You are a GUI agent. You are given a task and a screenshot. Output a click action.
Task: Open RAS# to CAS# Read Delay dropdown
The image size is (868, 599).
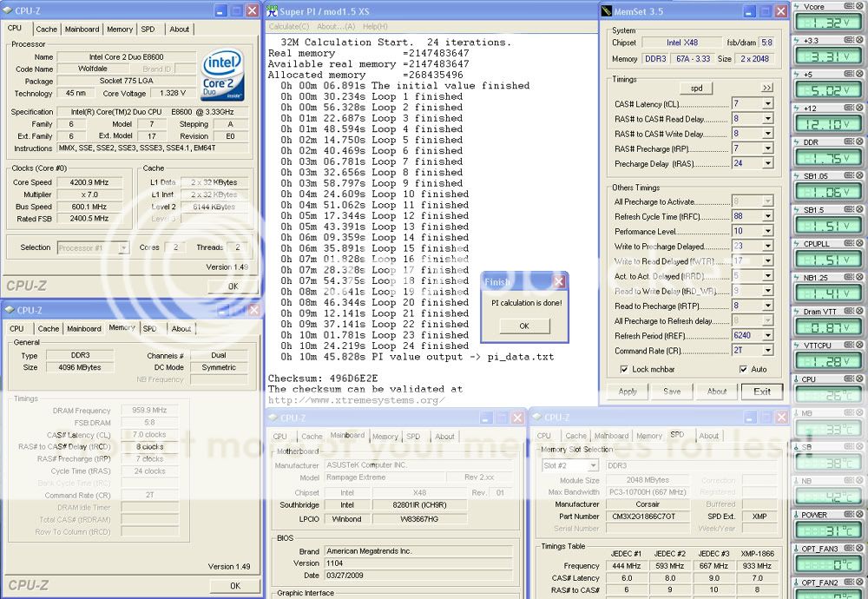[768, 118]
